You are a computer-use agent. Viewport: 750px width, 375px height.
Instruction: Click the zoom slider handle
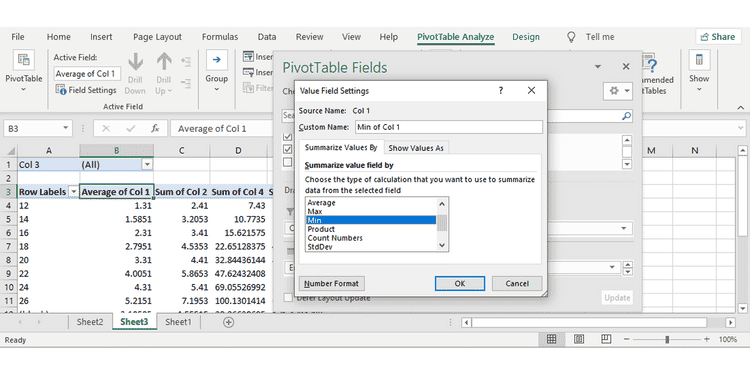pos(667,339)
